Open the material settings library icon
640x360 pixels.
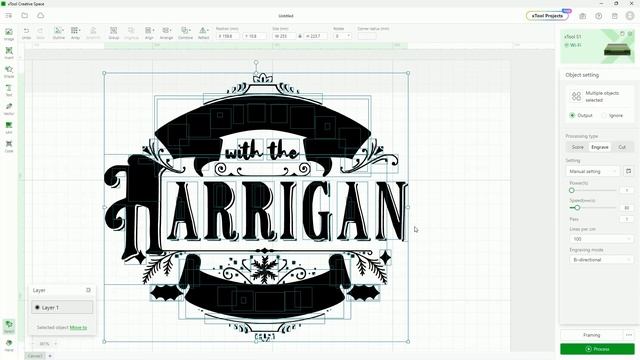pos(629,171)
